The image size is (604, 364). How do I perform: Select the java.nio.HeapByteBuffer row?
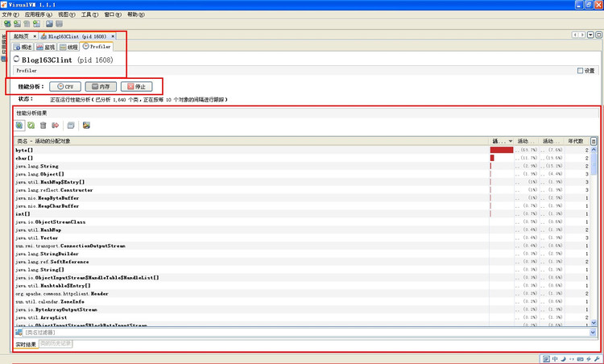coord(302,198)
